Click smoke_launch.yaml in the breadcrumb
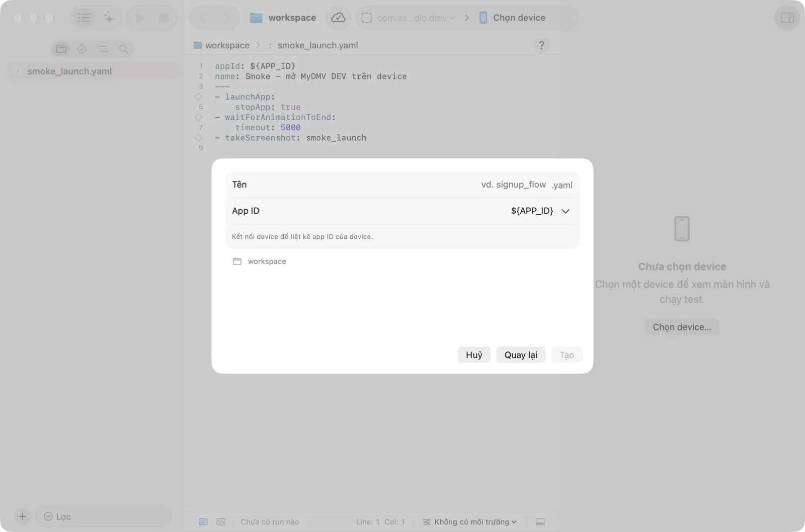 coord(312,45)
